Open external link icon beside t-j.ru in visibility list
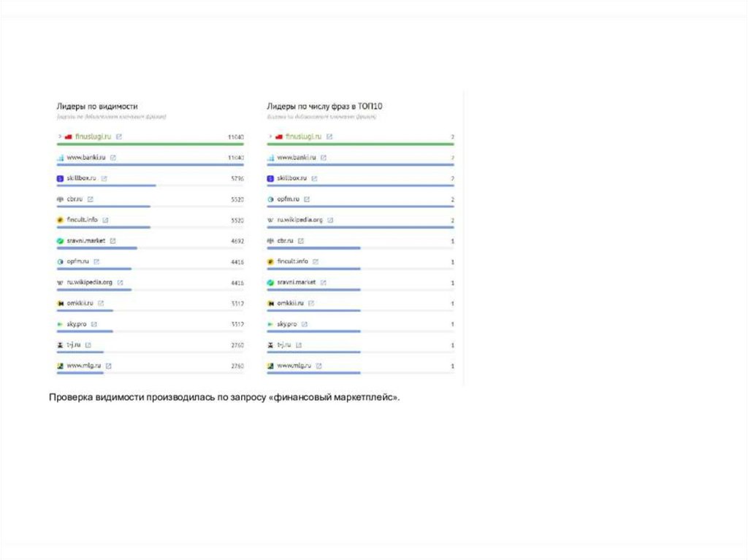748x560 pixels. [x=88, y=345]
